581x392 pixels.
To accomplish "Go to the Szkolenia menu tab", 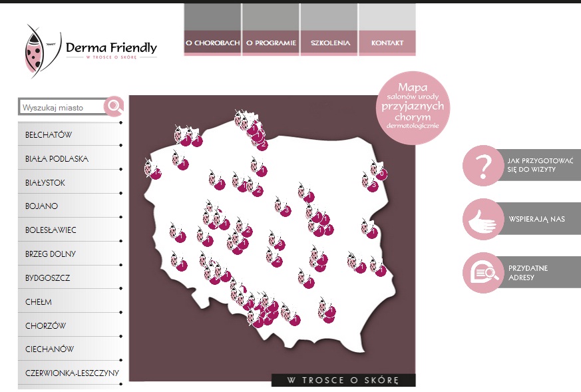I will tap(329, 43).
